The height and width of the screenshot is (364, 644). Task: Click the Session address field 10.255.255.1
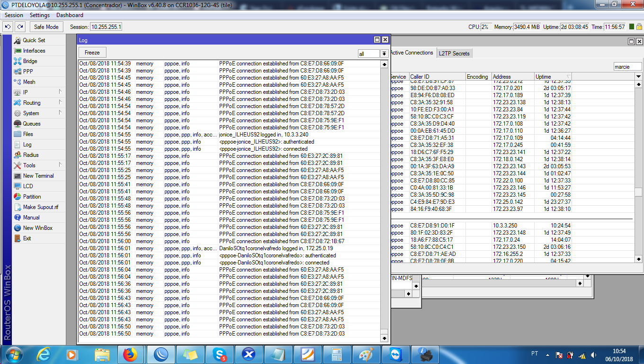(106, 27)
